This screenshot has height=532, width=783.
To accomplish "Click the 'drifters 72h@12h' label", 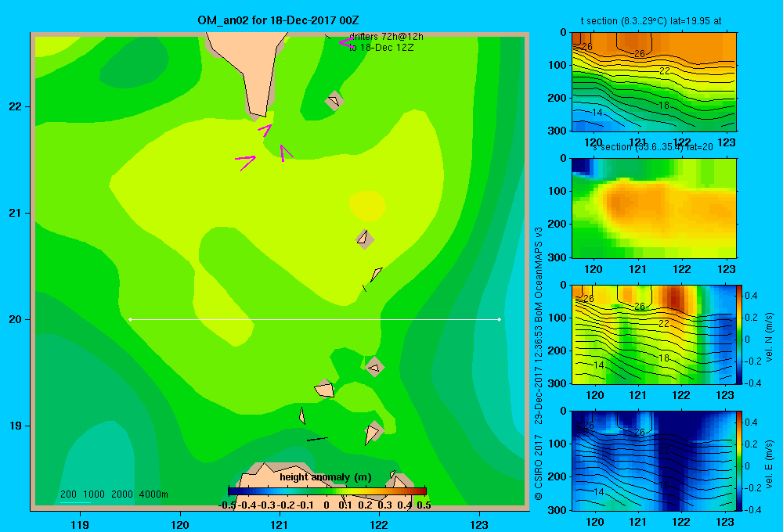I will point(386,37).
